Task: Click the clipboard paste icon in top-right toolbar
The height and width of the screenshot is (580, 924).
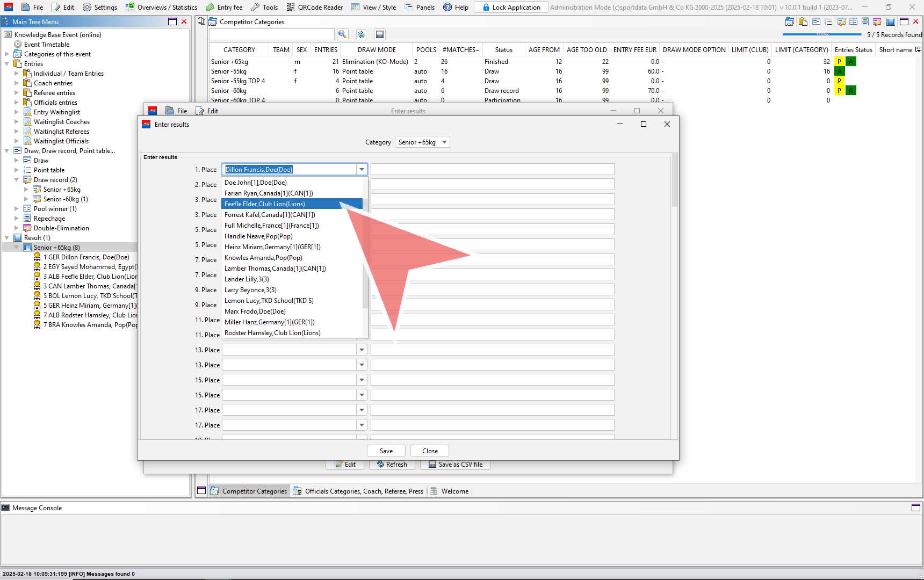Action: tap(803, 21)
